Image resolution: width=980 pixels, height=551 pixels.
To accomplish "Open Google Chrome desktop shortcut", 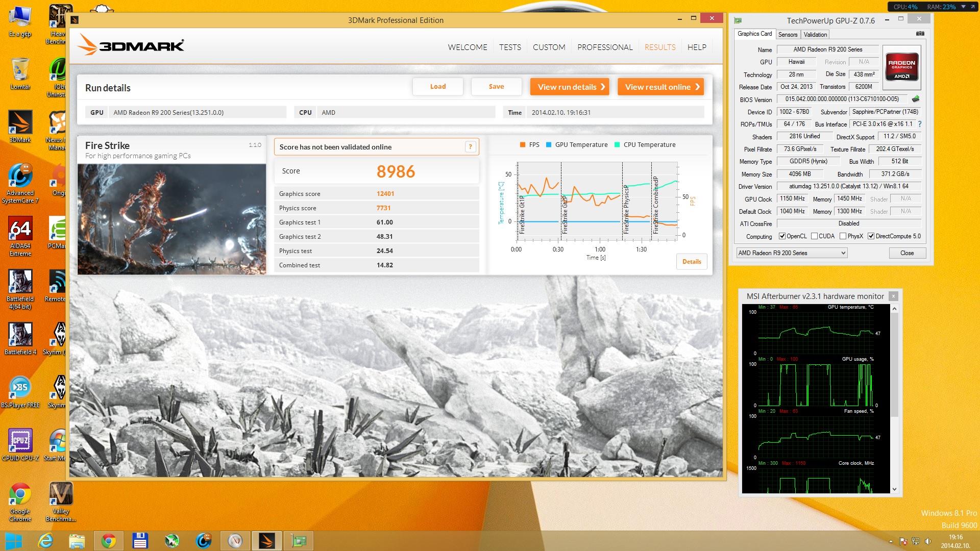I will coord(20,502).
